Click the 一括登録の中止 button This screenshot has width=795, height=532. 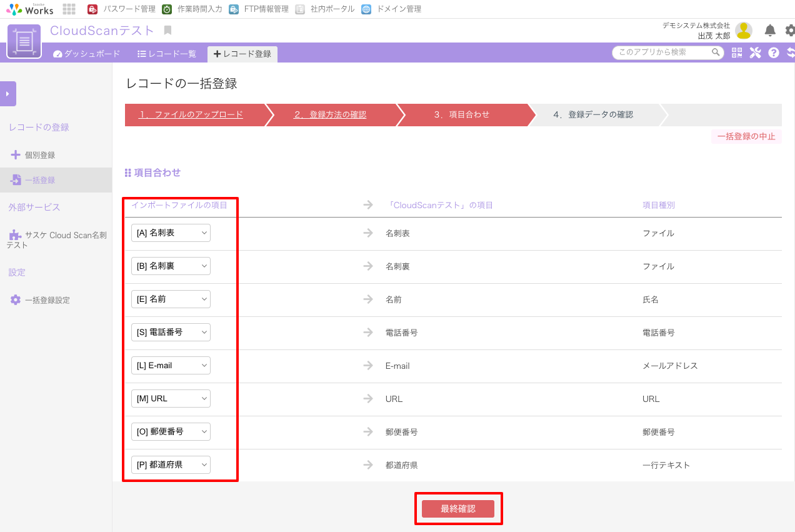pyautogui.click(x=746, y=137)
